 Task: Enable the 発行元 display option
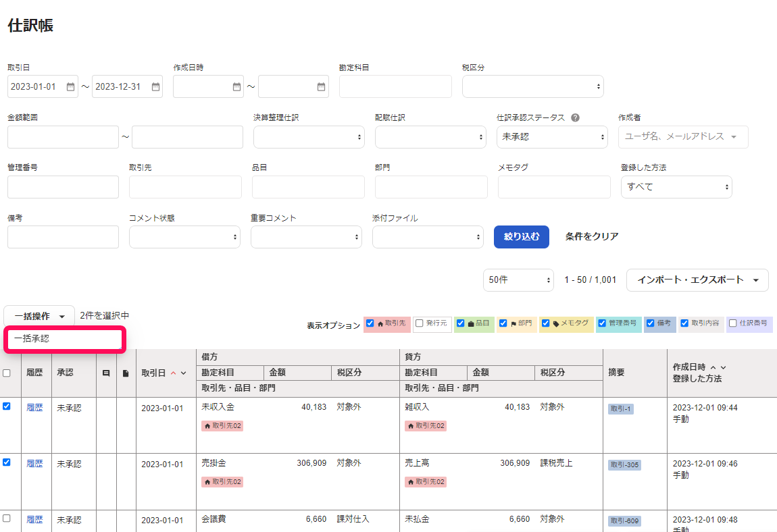pyautogui.click(x=419, y=323)
